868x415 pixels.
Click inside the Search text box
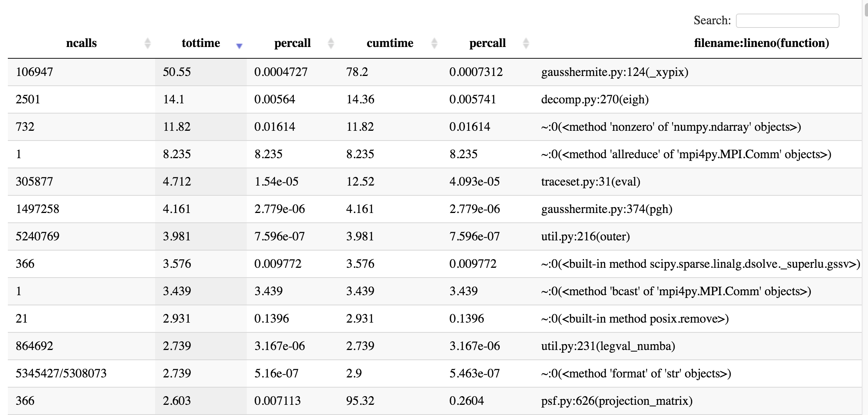[x=787, y=20]
